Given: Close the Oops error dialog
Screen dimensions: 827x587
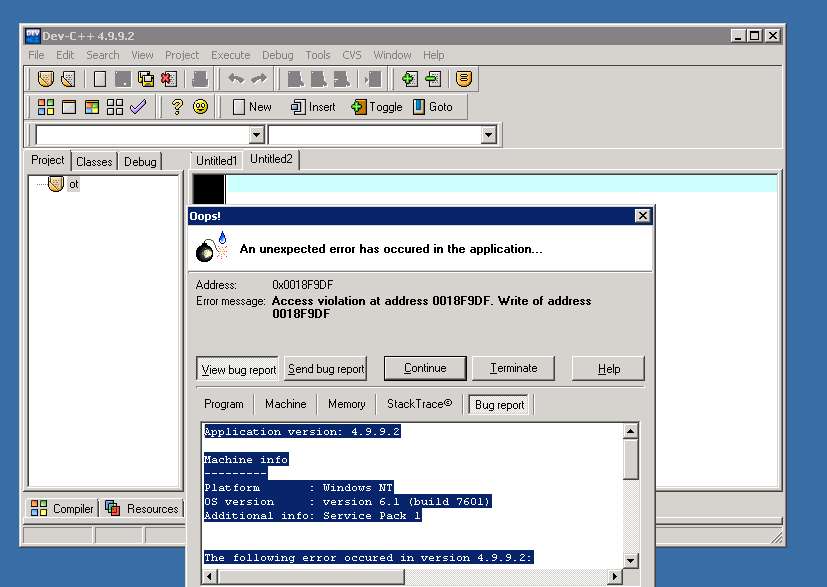Looking at the screenshot, I should pyautogui.click(x=642, y=216).
